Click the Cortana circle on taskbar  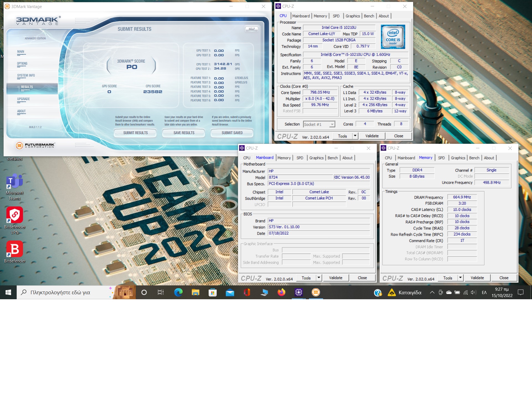click(x=144, y=292)
